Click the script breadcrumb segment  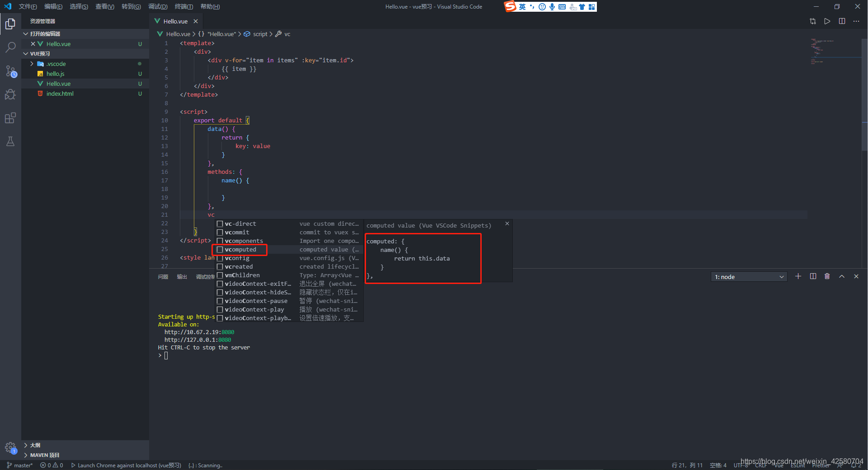tap(256, 34)
